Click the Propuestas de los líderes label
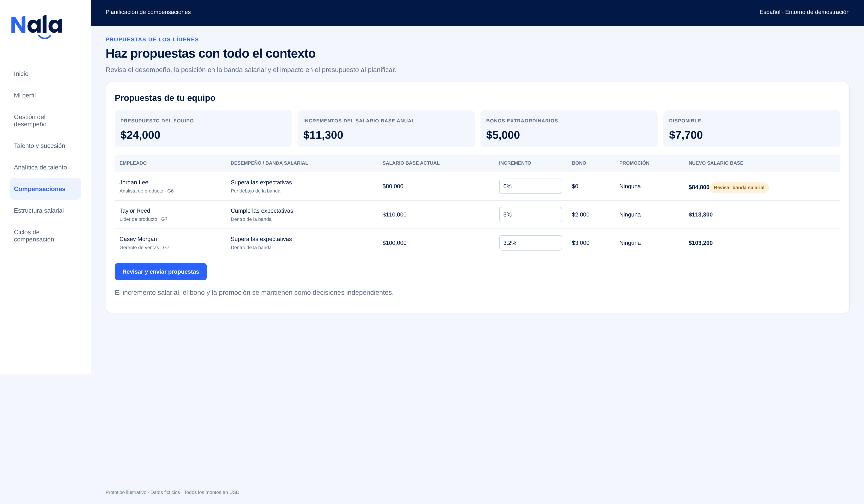 tap(152, 39)
